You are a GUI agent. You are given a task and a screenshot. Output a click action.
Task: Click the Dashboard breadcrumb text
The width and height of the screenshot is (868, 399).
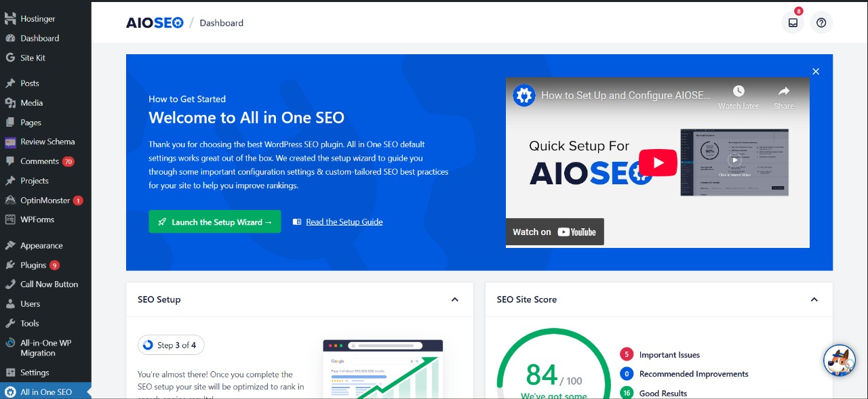pos(221,22)
